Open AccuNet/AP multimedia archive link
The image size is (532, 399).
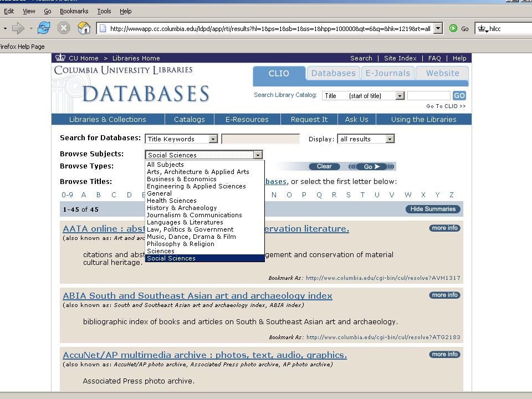point(205,355)
